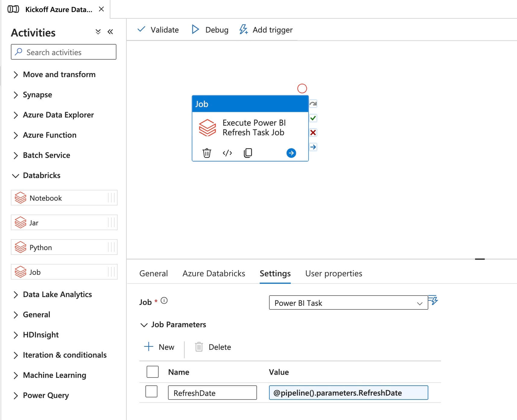Click the Validate button

(x=158, y=30)
